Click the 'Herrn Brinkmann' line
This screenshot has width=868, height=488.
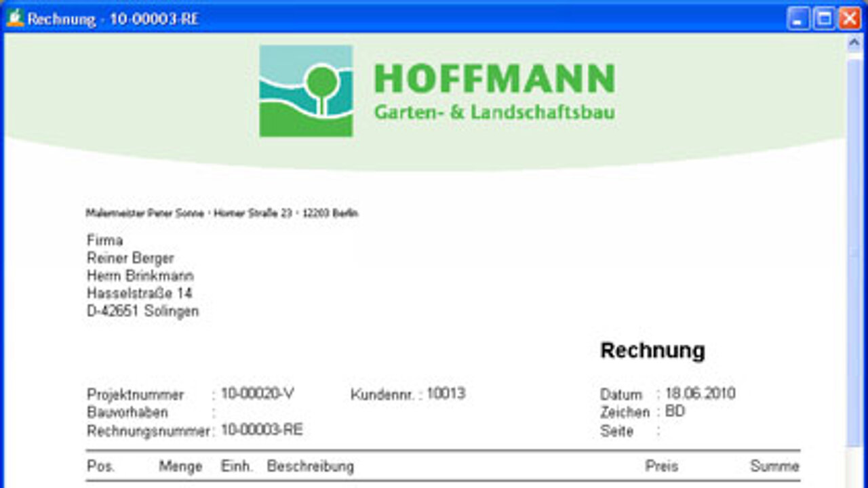140,276
